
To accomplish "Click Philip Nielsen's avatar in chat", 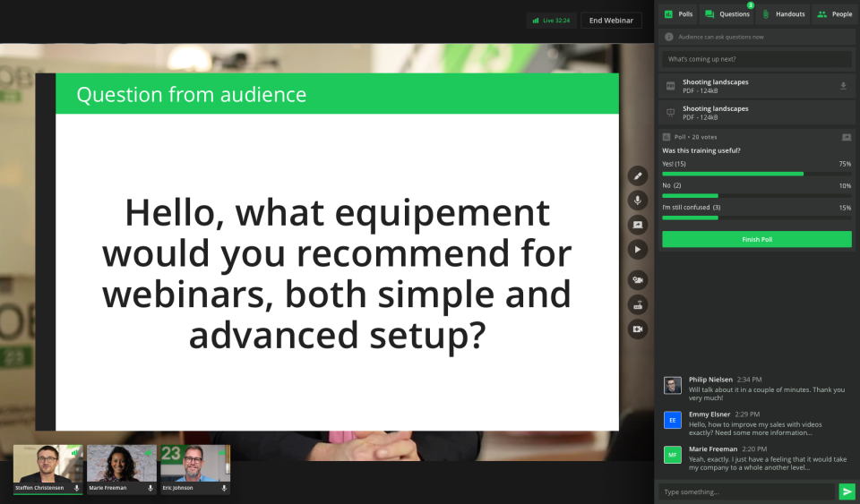I will pos(673,385).
